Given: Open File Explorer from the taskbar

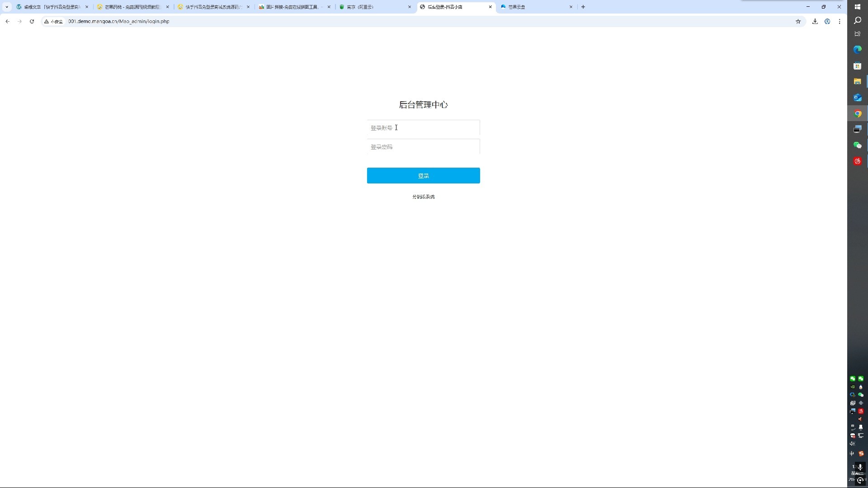Looking at the screenshot, I should [x=858, y=81].
